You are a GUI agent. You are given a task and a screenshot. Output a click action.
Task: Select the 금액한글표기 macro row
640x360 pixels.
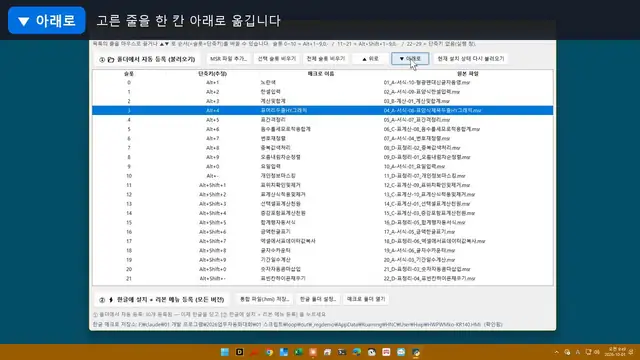[x=322, y=232]
